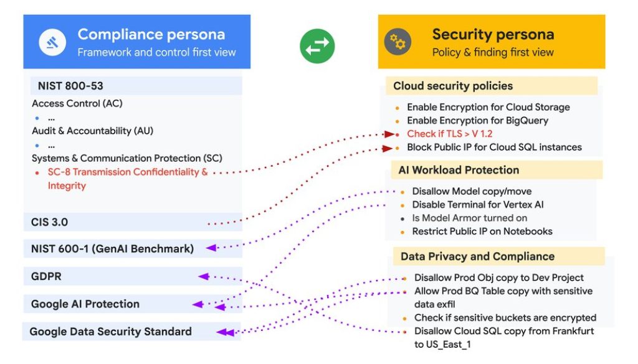
Task: Open the Data Privacy and Compliance section
Action: (x=477, y=256)
